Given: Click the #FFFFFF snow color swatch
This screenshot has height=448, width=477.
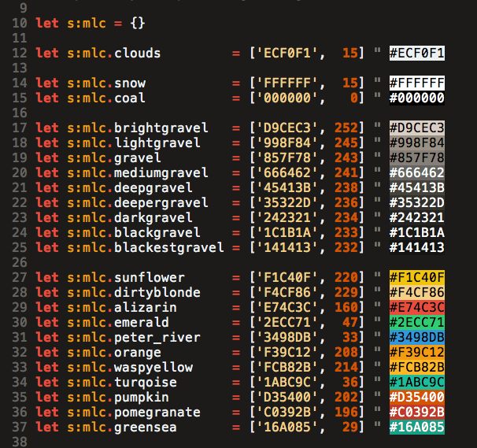Looking at the screenshot, I should coord(416,83).
